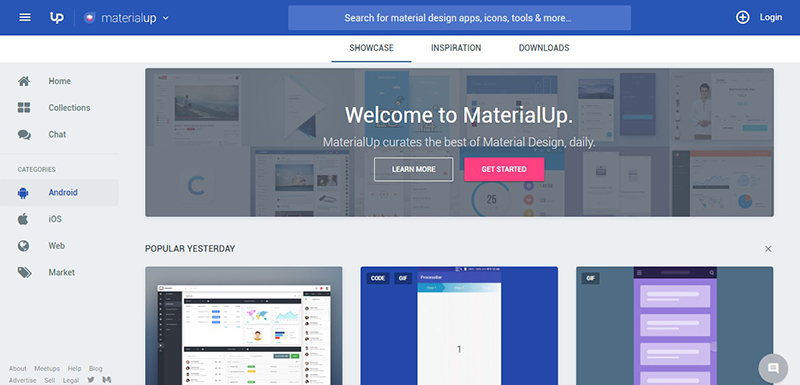
Task: Switch to the Showcase tab
Action: 371,48
